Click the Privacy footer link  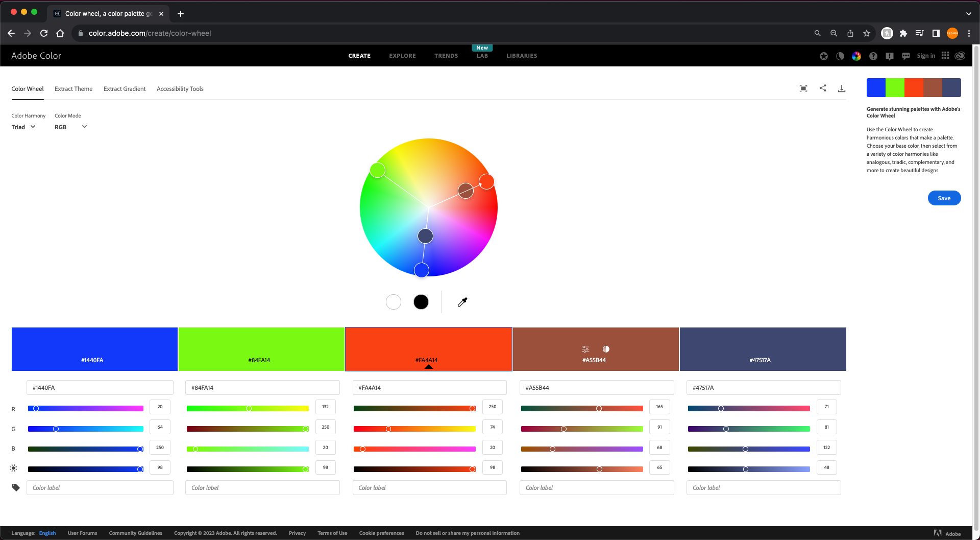297,533
